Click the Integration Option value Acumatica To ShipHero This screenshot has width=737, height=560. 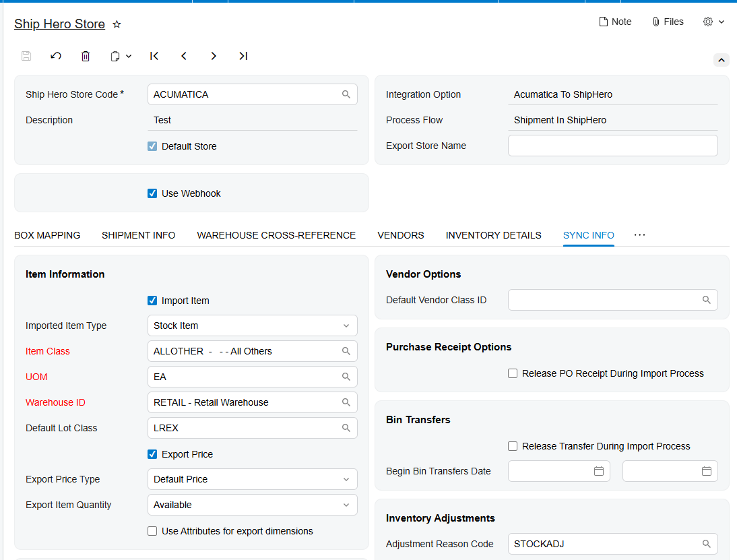[x=563, y=94]
